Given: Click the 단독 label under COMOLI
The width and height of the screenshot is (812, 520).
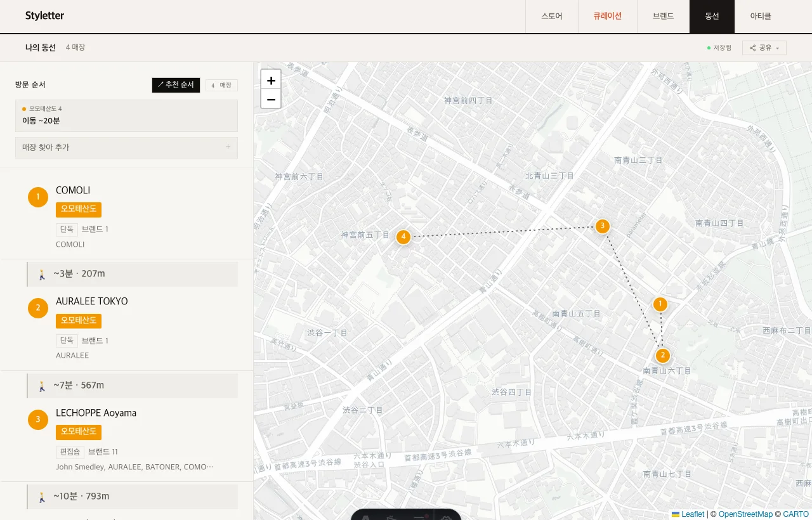Looking at the screenshot, I should [67, 229].
